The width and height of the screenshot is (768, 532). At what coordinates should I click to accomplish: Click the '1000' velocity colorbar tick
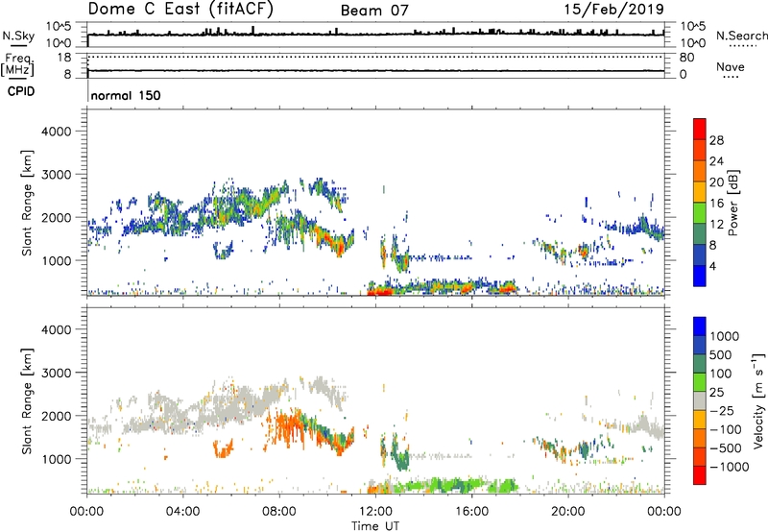tap(724, 336)
